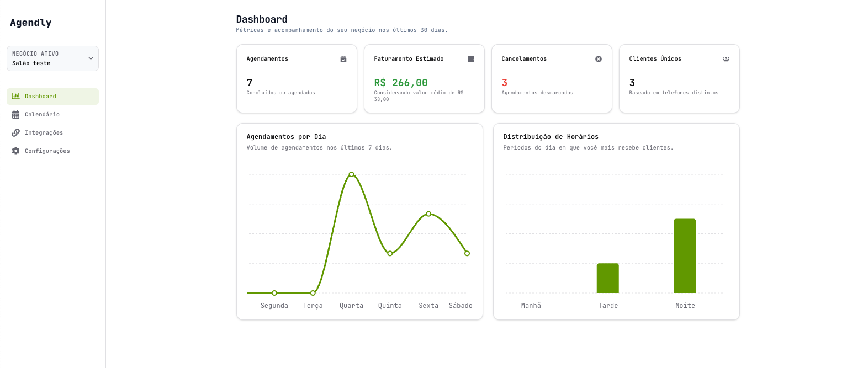Click the Configurações gear icon
The width and height of the screenshot is (868, 368).
pyautogui.click(x=15, y=151)
